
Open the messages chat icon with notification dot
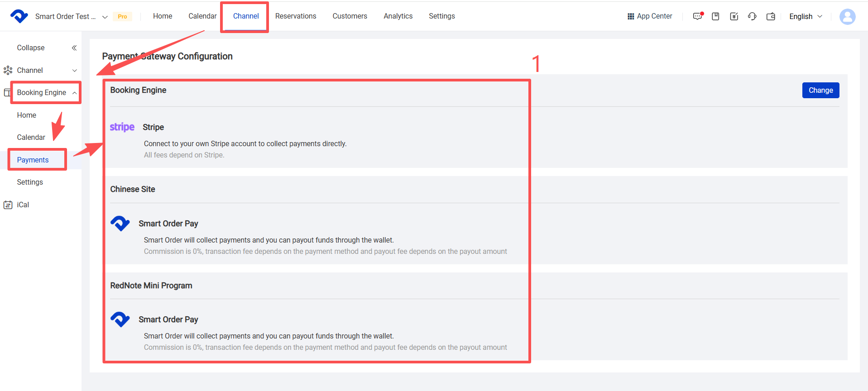pos(697,16)
